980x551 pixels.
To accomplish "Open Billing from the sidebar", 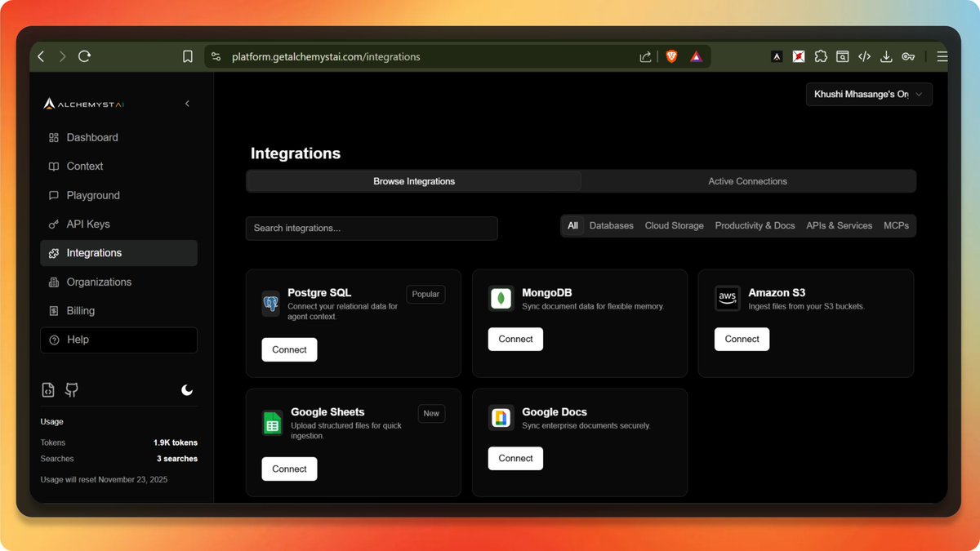I will click(x=118, y=311).
